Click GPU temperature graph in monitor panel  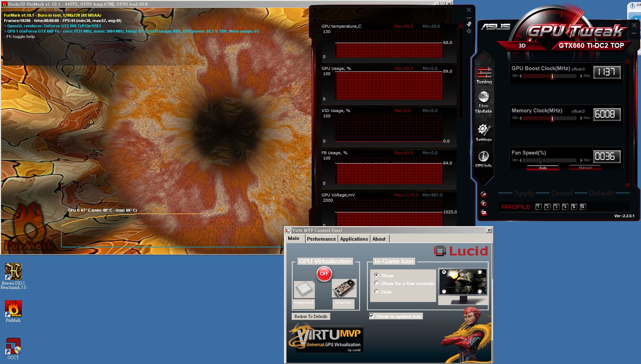(x=389, y=44)
